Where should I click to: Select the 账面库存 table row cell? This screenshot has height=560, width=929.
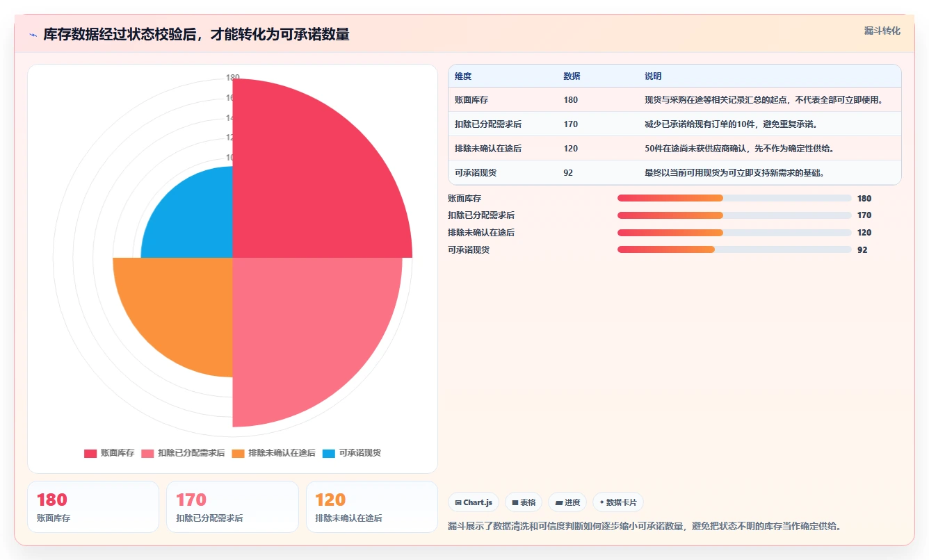(x=471, y=100)
